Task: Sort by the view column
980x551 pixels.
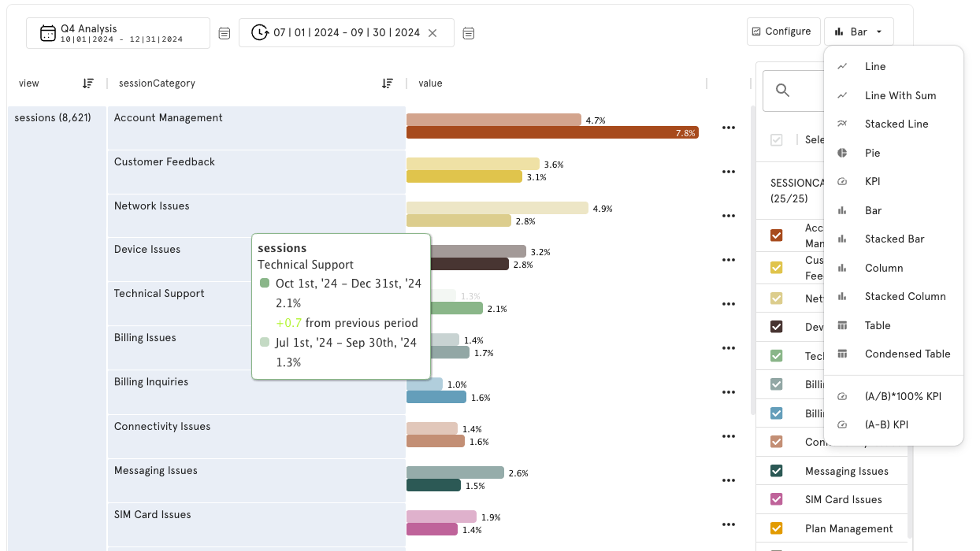Action: [88, 83]
